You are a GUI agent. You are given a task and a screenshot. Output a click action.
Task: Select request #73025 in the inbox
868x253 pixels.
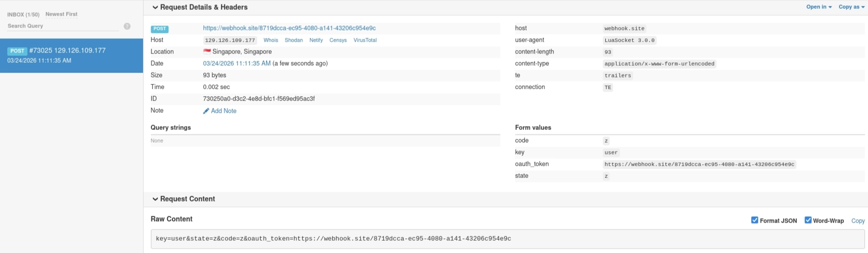[x=72, y=55]
